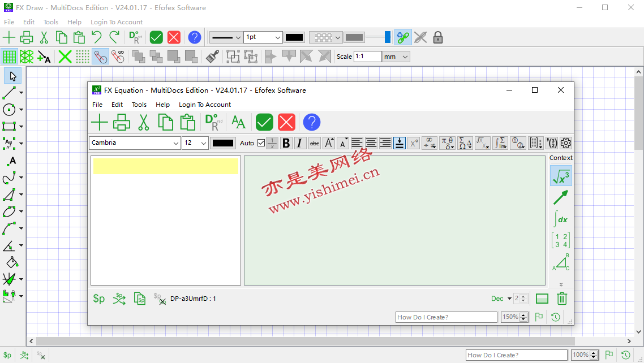Screen dimensions: 644x363
Task: Open Tools menu in FX Equation
Action: point(139,105)
